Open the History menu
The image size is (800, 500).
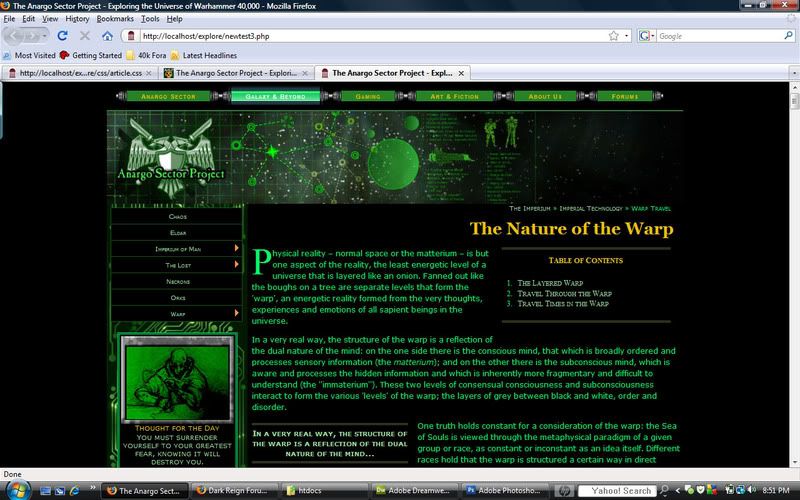click(77, 19)
